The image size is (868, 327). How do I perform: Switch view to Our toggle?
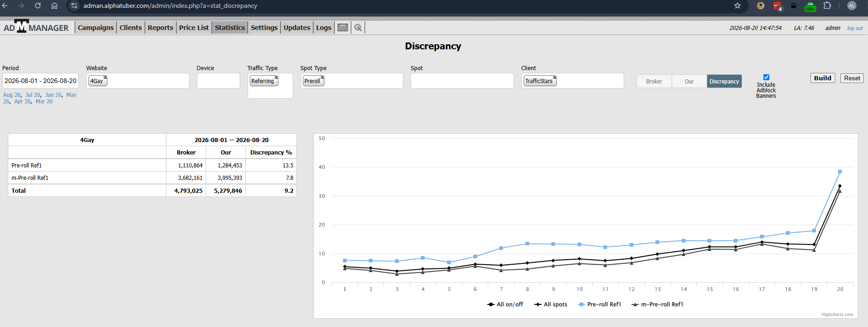click(689, 81)
